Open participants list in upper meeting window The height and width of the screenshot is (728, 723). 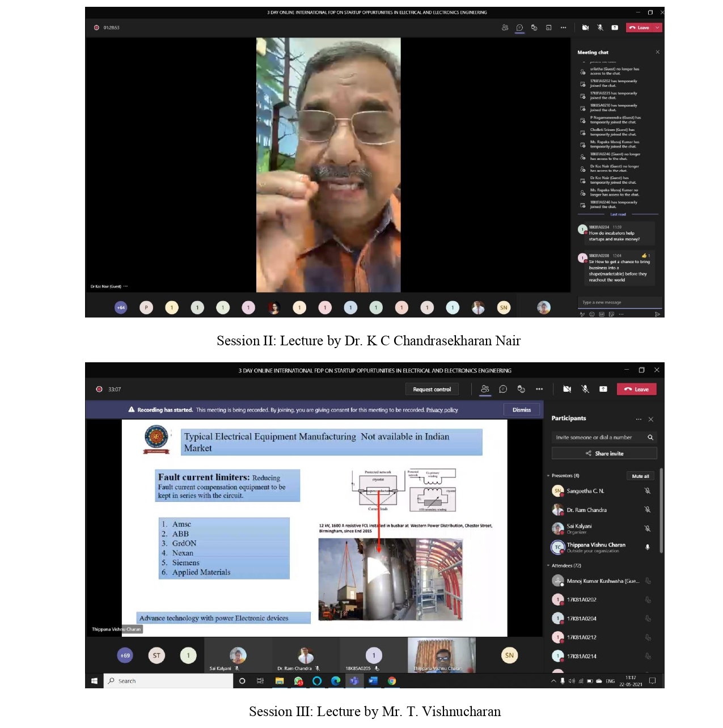coord(505,27)
